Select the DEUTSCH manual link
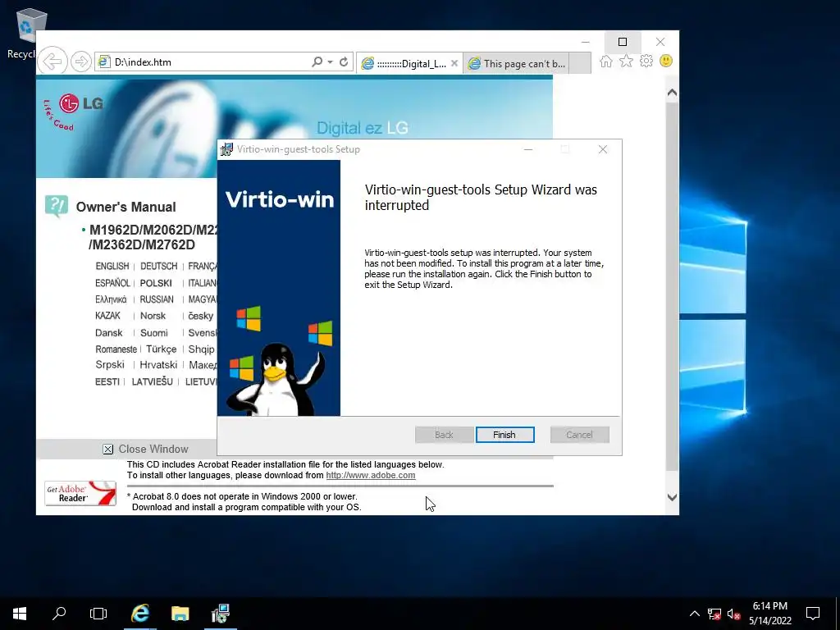Image resolution: width=840 pixels, height=630 pixels. (158, 267)
